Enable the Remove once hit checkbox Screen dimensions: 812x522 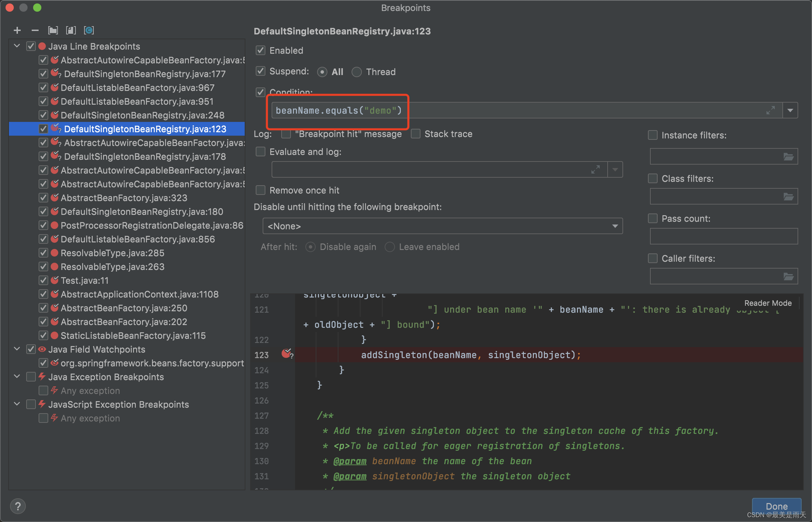pos(261,190)
